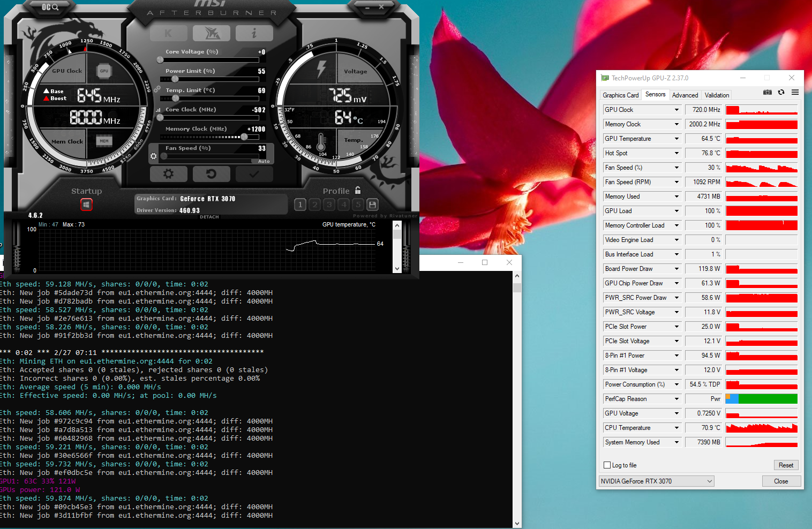812x529 pixels.
Task: Open the information i button in Afterburner
Action: (254, 33)
